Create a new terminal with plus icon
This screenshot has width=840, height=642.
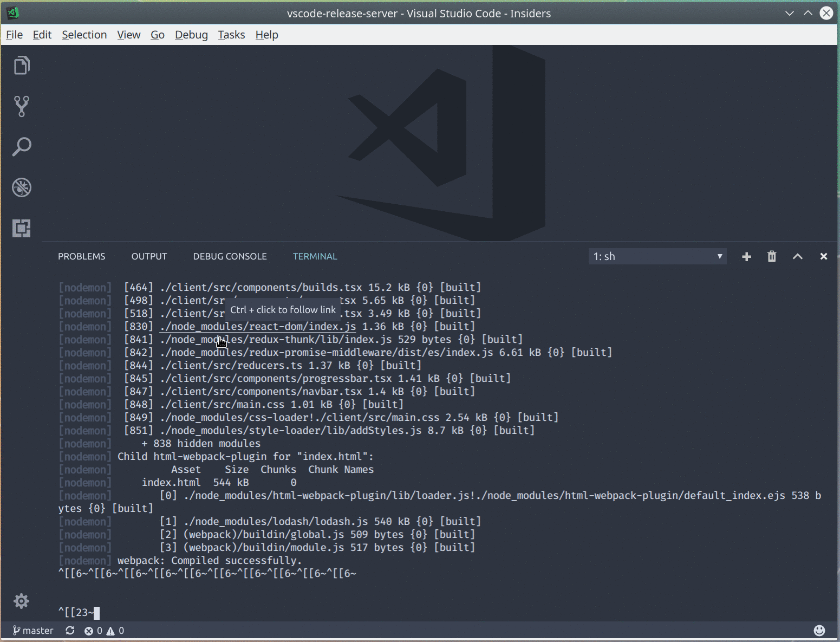click(x=746, y=257)
